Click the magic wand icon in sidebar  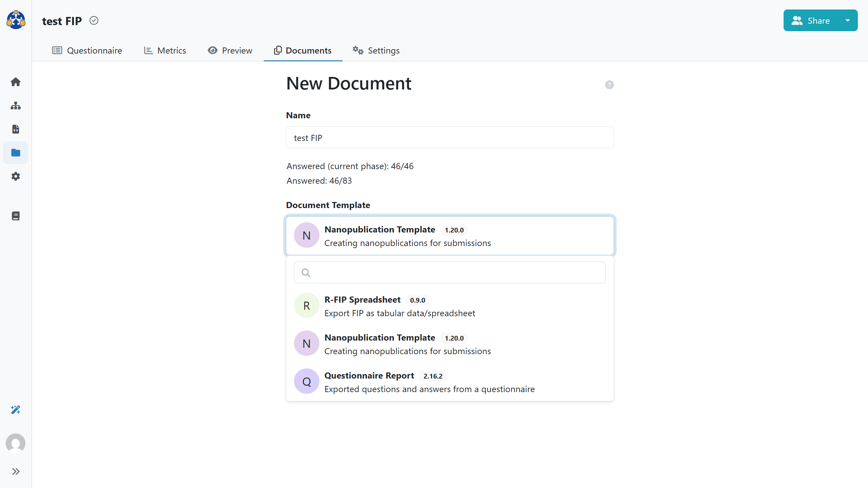pyautogui.click(x=16, y=410)
